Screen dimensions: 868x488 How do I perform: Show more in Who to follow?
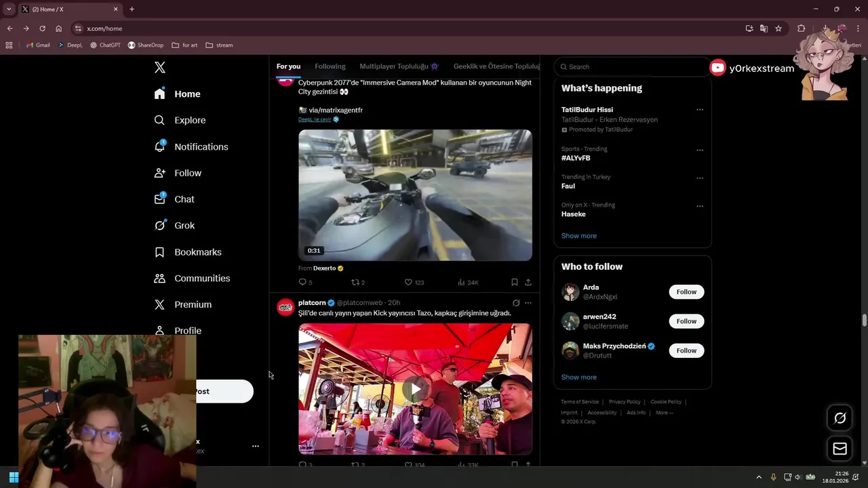579,378
